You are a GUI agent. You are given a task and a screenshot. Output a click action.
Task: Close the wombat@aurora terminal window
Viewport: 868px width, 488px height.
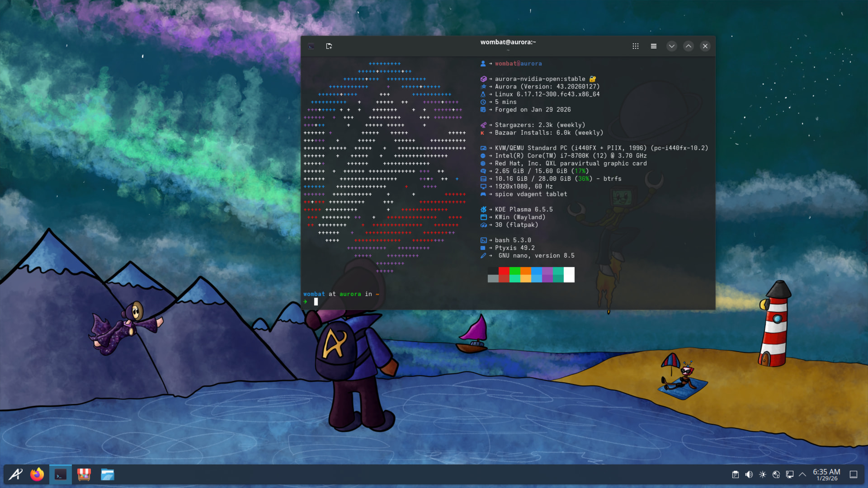[x=705, y=46]
